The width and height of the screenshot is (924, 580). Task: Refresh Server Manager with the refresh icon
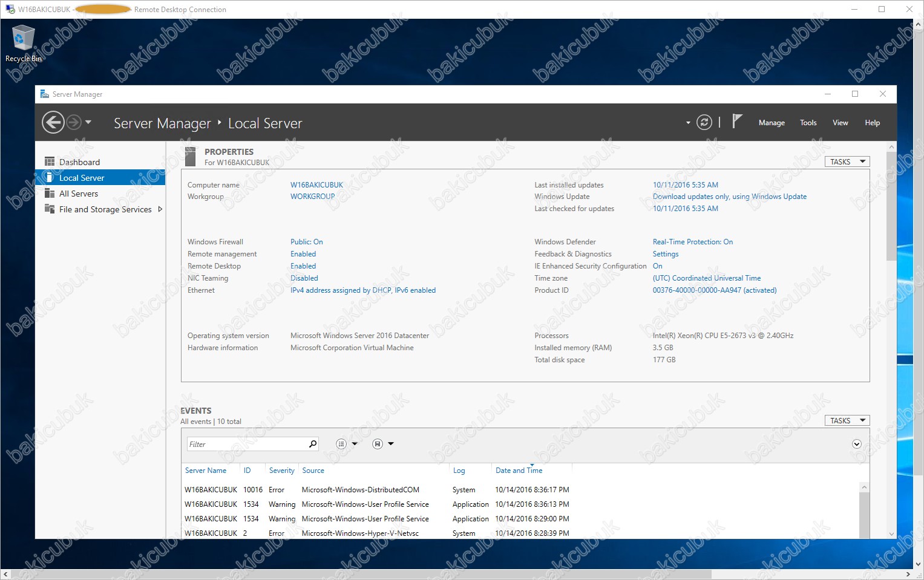[704, 123]
